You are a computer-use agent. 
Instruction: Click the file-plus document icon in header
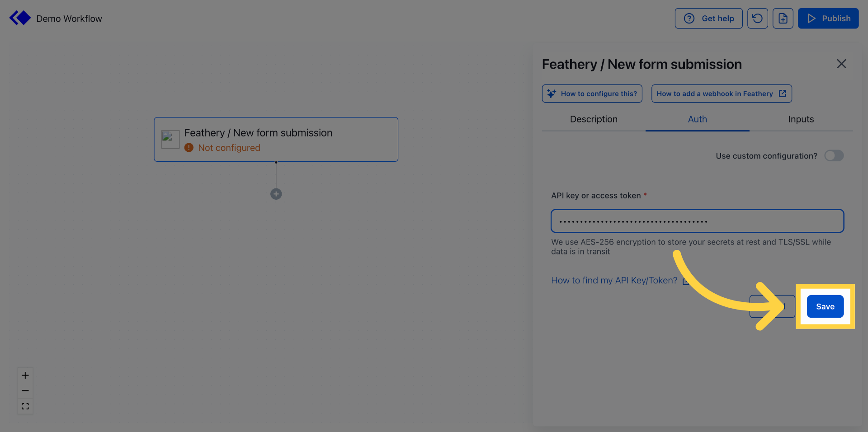pos(783,19)
